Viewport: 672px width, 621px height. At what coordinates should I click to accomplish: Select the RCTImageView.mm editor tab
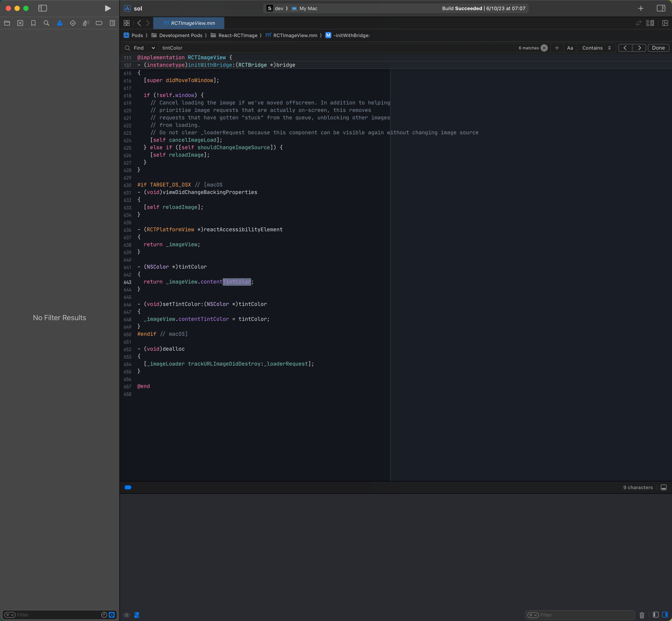tap(189, 23)
